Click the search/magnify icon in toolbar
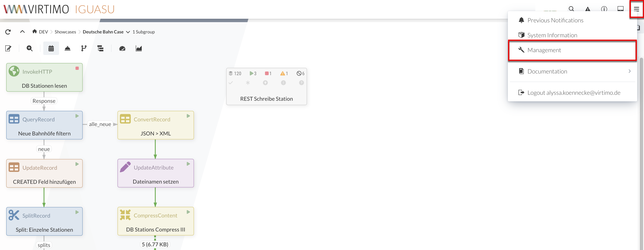644x250 pixels. click(x=29, y=48)
